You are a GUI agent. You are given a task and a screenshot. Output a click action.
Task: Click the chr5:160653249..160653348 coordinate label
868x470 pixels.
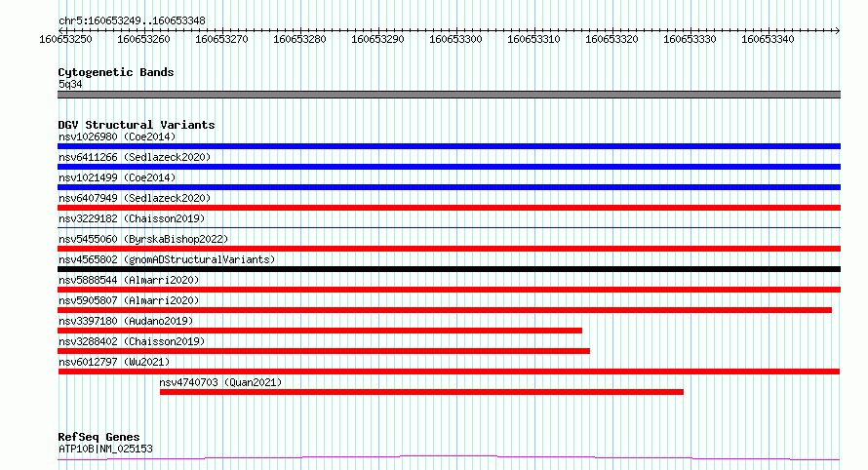click(x=132, y=20)
